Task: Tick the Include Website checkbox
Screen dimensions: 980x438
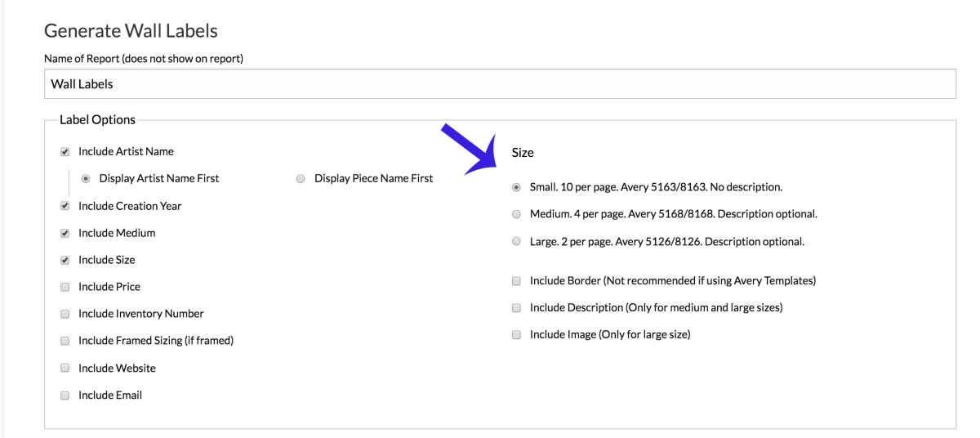Action: click(x=65, y=369)
